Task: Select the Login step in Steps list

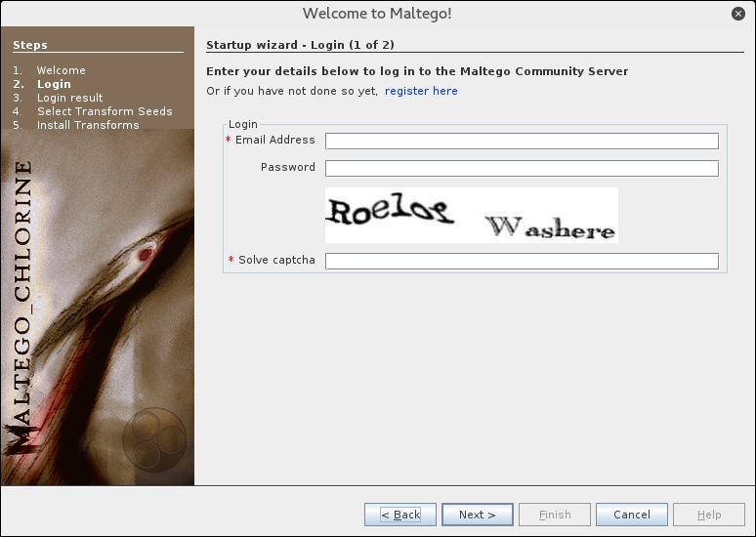Action: click(x=54, y=84)
